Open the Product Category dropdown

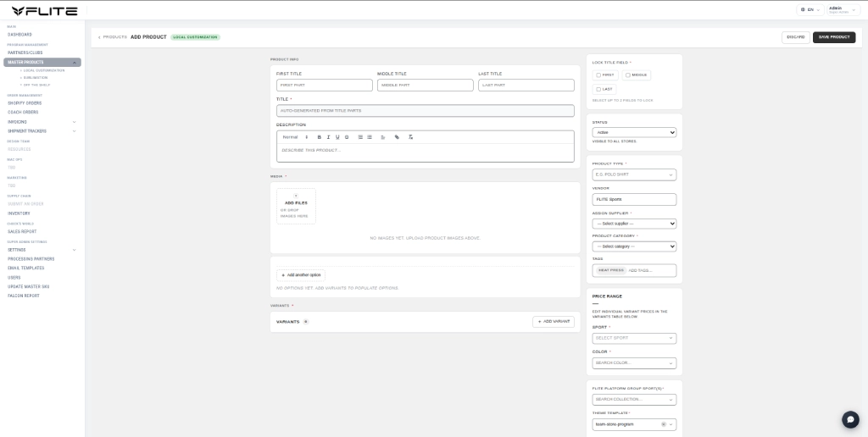click(634, 246)
